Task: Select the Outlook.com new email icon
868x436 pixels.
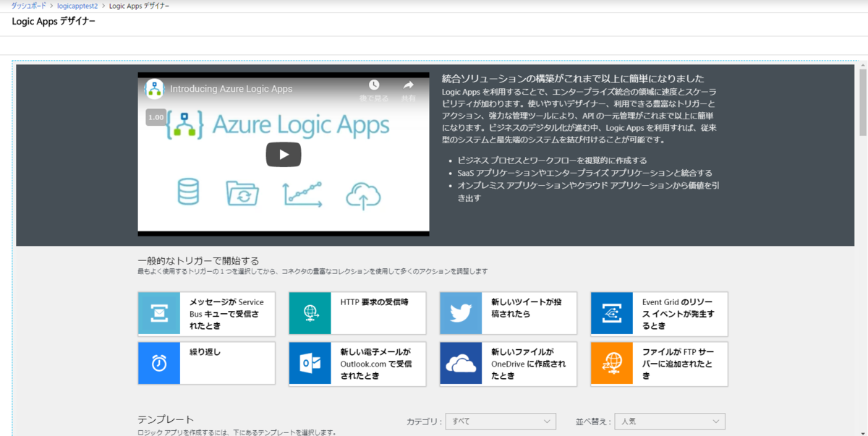Action: click(310, 364)
